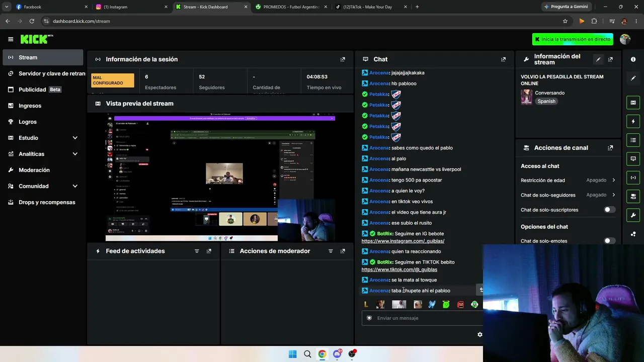Click Inicia la transmisión en directo
Image resolution: width=644 pixels, height=362 pixels.
point(573,39)
